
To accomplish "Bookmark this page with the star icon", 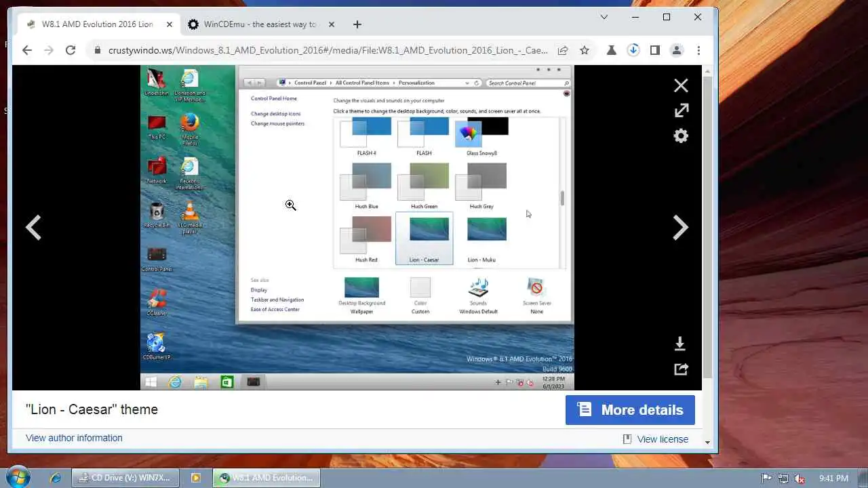I will point(585,50).
